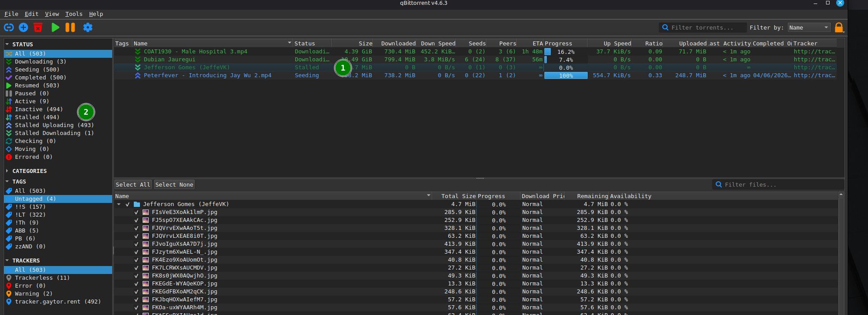Screen dimensions: 868x315
Task: Sort torrents by the Status column header
Action: click(x=312, y=43)
